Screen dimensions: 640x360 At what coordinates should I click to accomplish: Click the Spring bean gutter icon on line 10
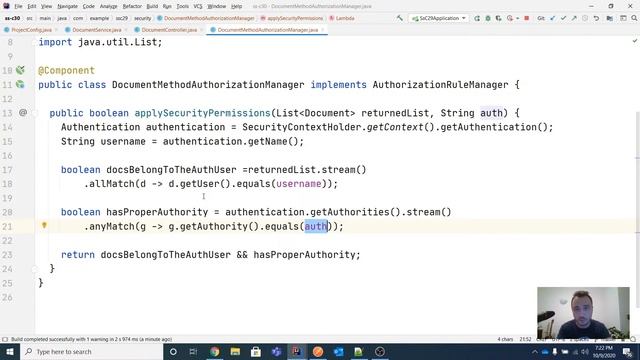pyautogui.click(x=20, y=70)
